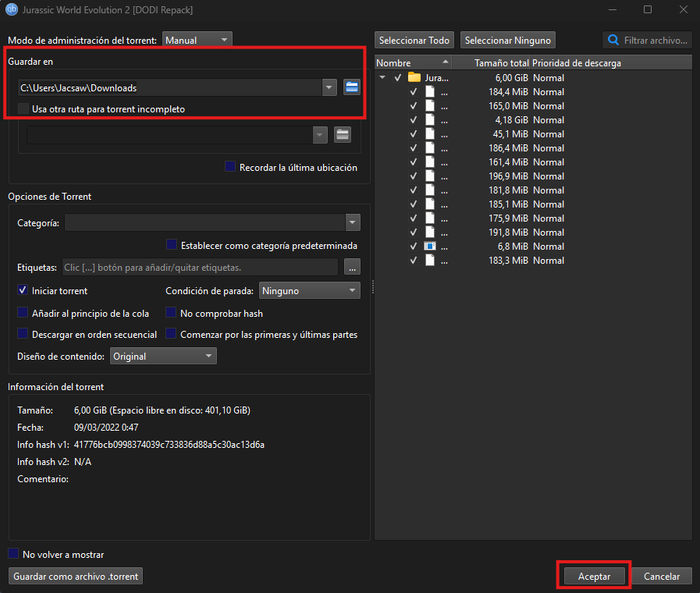Collapse the Jura... folder tree arrow
The height and width of the screenshot is (593, 700).
[x=382, y=78]
